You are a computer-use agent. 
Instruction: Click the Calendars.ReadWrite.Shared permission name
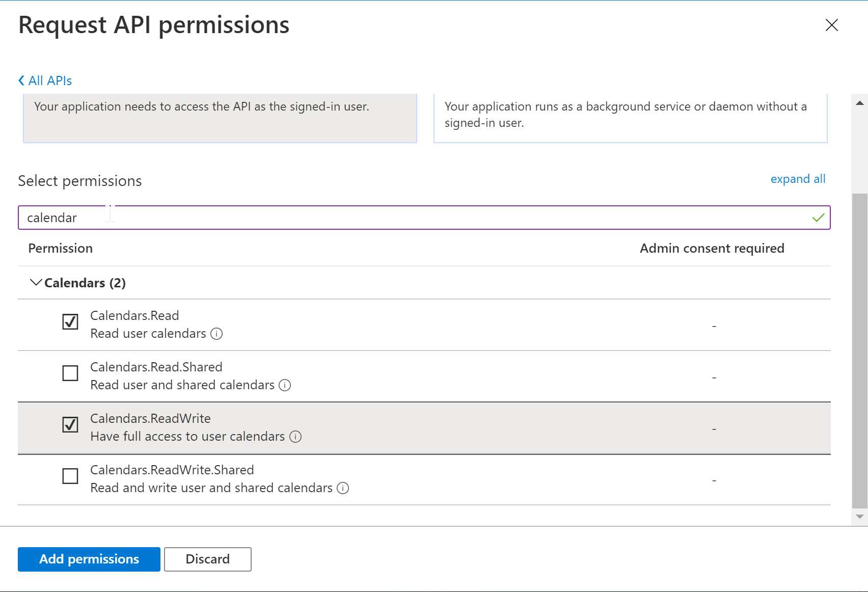pos(172,470)
